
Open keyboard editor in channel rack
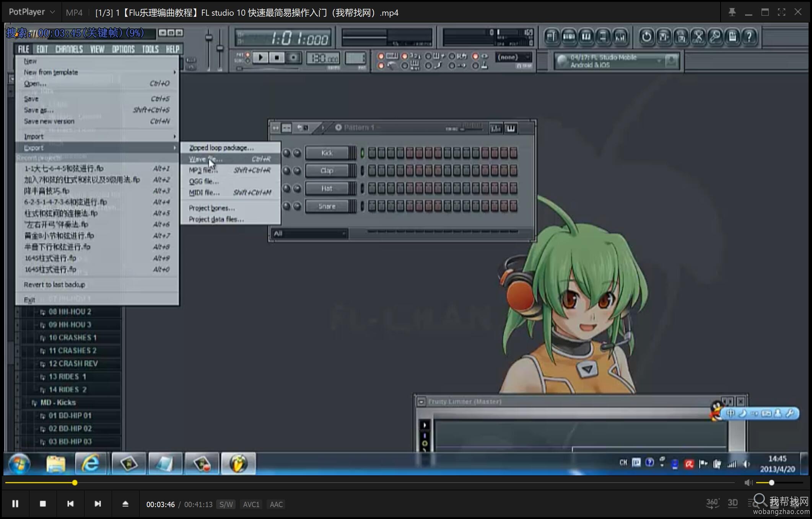(x=511, y=128)
